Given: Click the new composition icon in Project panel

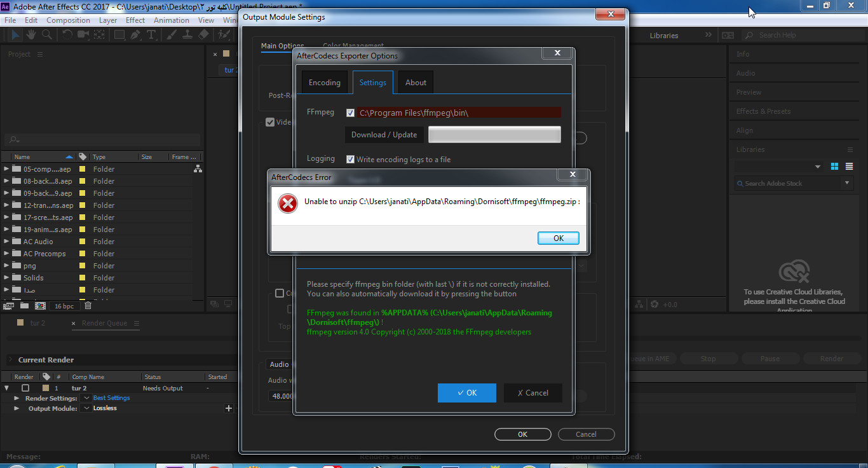Looking at the screenshot, I should tap(40, 306).
